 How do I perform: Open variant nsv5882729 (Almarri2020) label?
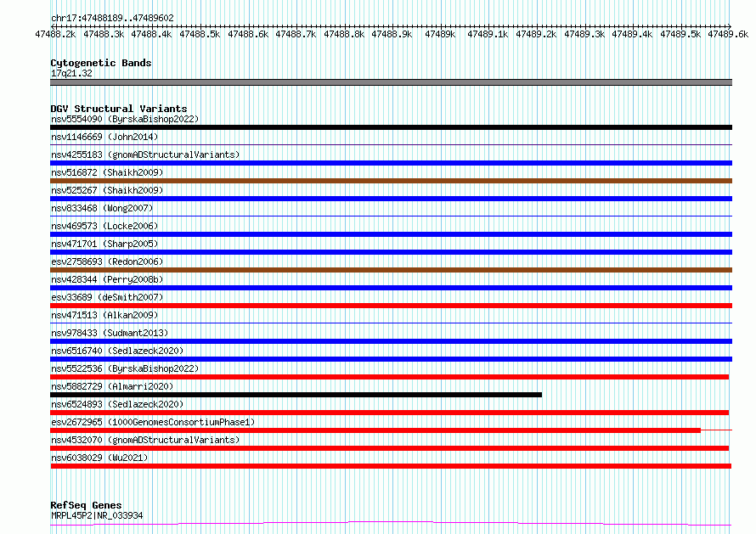112,386
